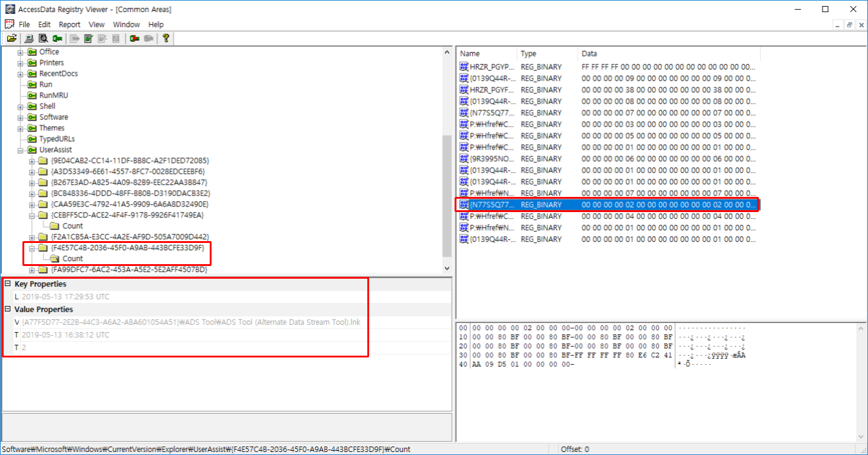Select the {F2A1CB5A-E3CC-4A2E-AF9D-505A7009D442} key
Image resolution: width=868 pixels, height=455 pixels.
tap(130, 237)
